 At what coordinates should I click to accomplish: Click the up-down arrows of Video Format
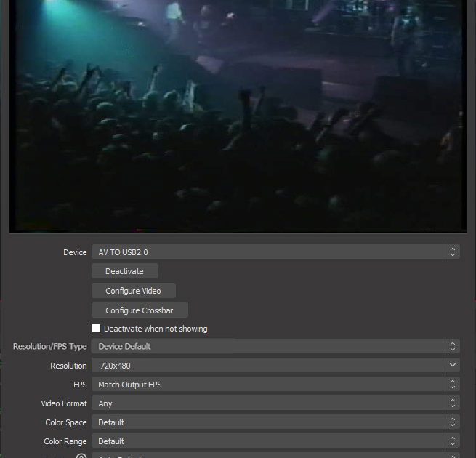point(453,403)
